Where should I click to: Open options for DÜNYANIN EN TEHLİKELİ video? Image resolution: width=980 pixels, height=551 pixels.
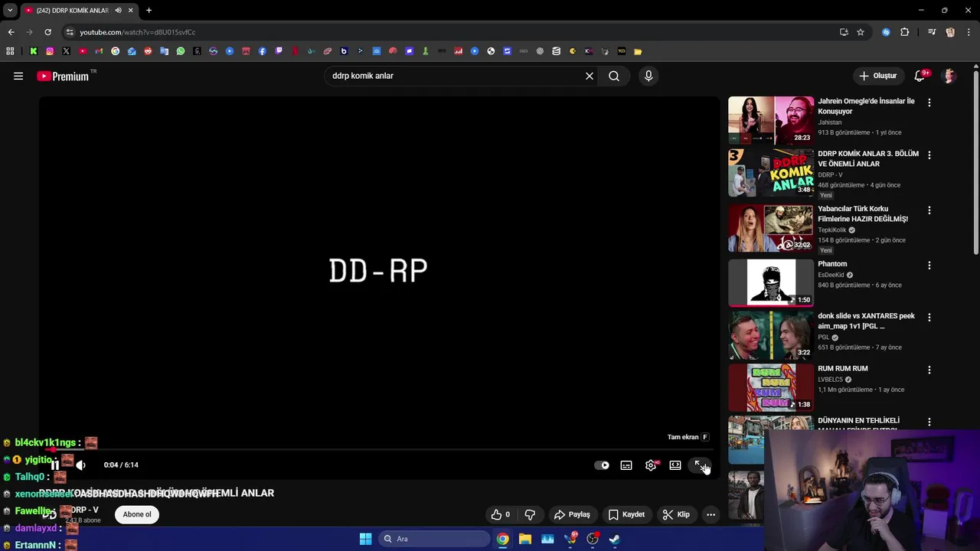(929, 422)
